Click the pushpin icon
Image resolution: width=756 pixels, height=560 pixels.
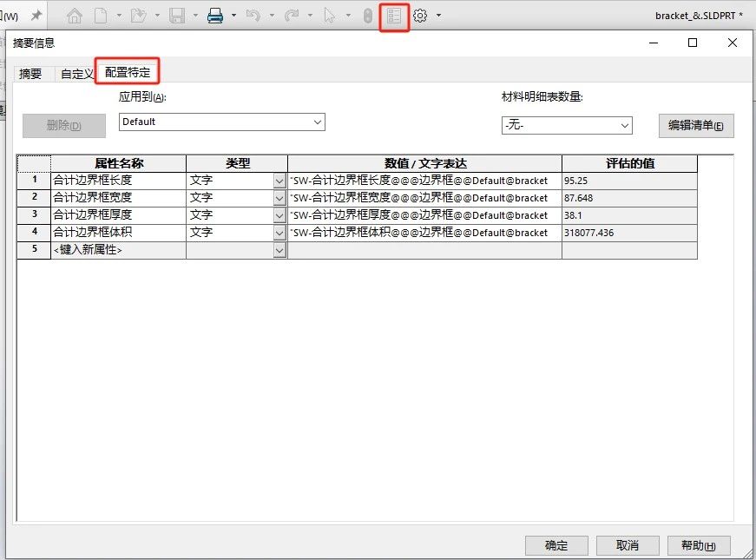pyautogui.click(x=36, y=16)
